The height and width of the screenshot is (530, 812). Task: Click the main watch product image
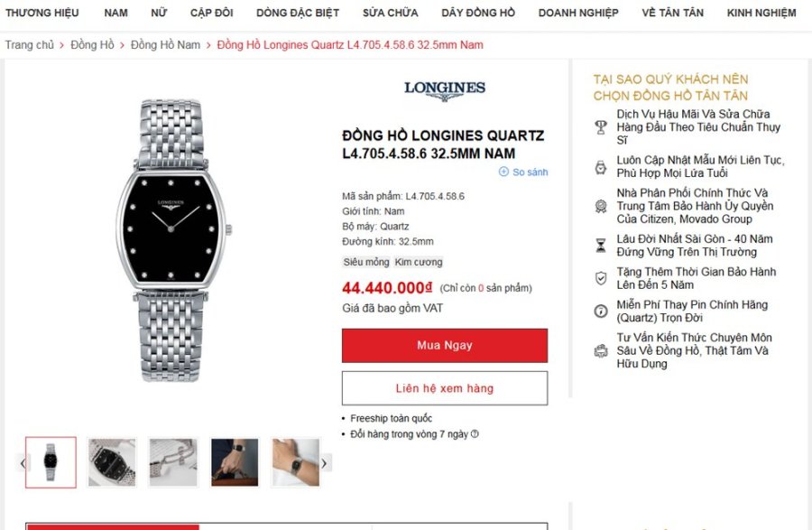click(x=171, y=240)
